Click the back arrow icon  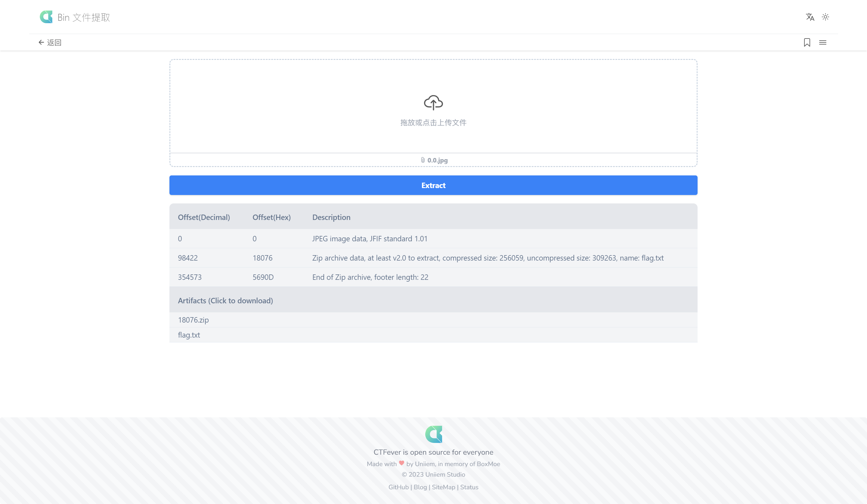(41, 42)
